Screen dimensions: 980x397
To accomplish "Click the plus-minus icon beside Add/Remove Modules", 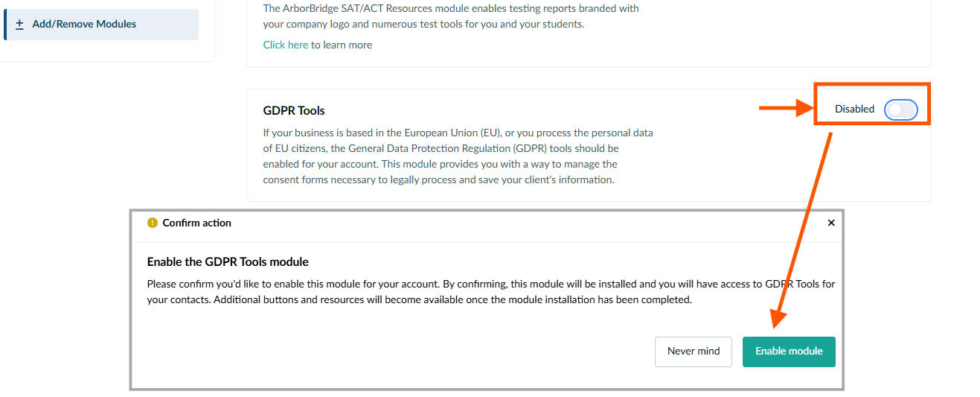I will [20, 24].
